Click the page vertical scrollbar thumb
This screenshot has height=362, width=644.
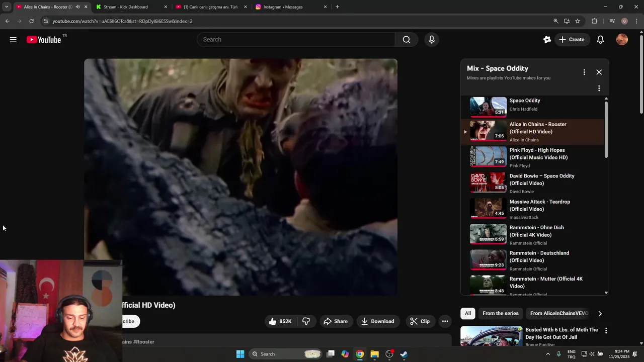[x=641, y=74]
